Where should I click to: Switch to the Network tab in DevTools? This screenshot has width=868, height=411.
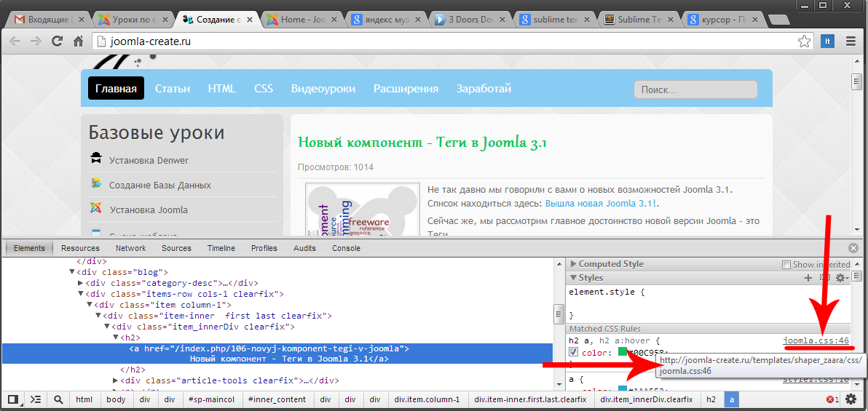(130, 248)
